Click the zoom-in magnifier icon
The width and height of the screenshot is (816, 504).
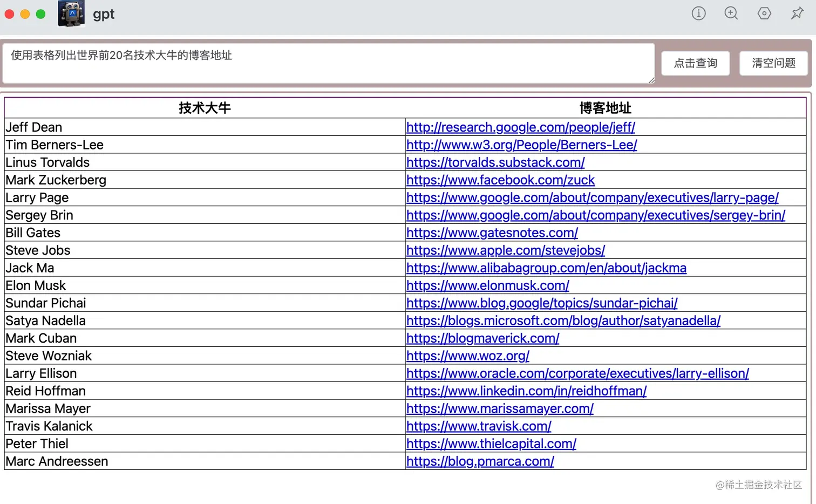pyautogui.click(x=731, y=13)
